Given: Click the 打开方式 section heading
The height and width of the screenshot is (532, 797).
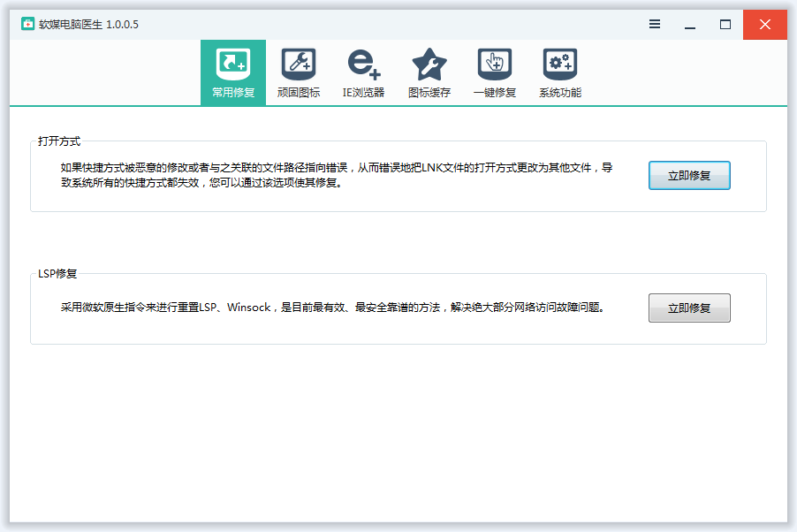Looking at the screenshot, I should pos(59,141).
